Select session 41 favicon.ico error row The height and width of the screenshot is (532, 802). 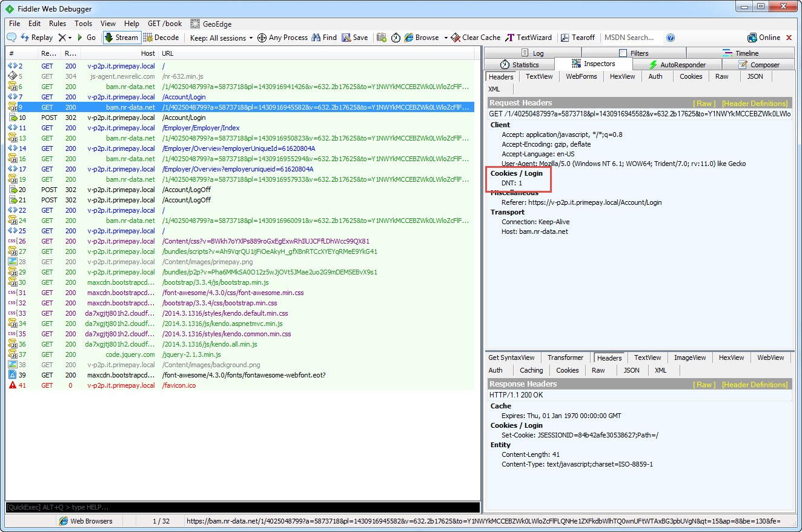click(x=240, y=385)
